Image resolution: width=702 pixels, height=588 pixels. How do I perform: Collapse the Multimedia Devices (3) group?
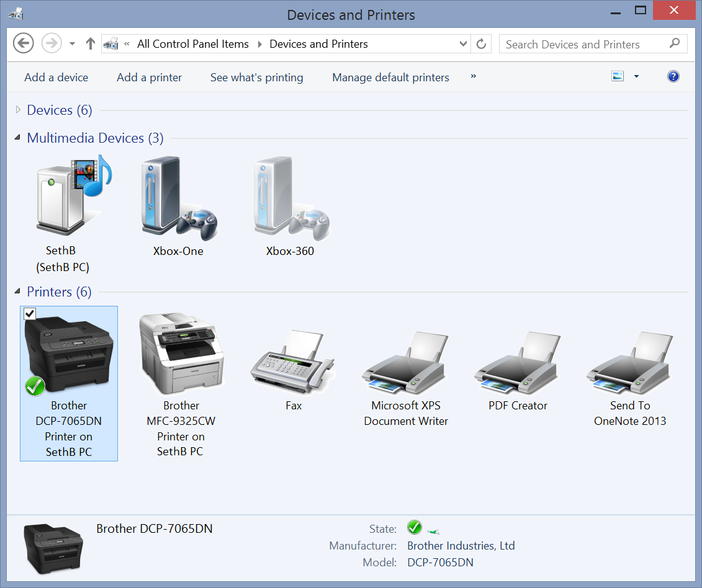[17, 137]
